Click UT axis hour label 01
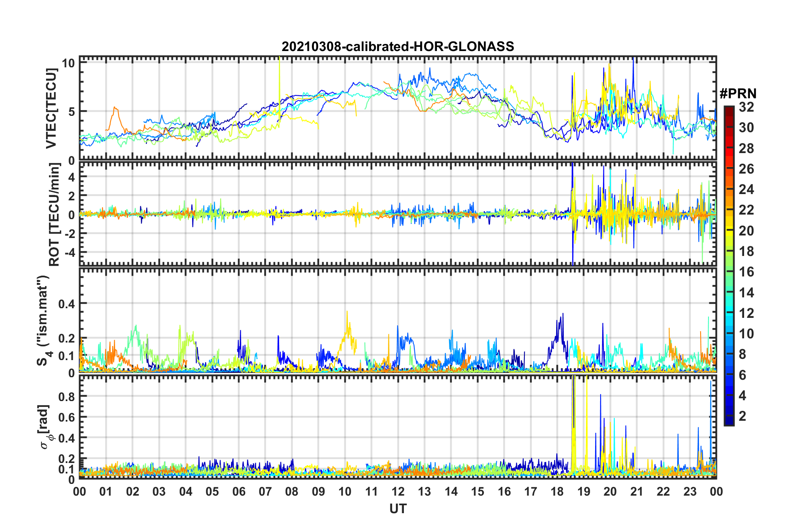 click(106, 491)
